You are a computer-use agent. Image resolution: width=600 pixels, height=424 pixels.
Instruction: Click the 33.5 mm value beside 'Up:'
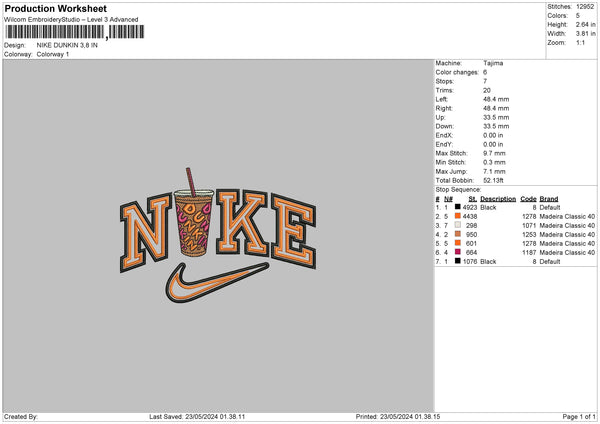click(x=496, y=117)
